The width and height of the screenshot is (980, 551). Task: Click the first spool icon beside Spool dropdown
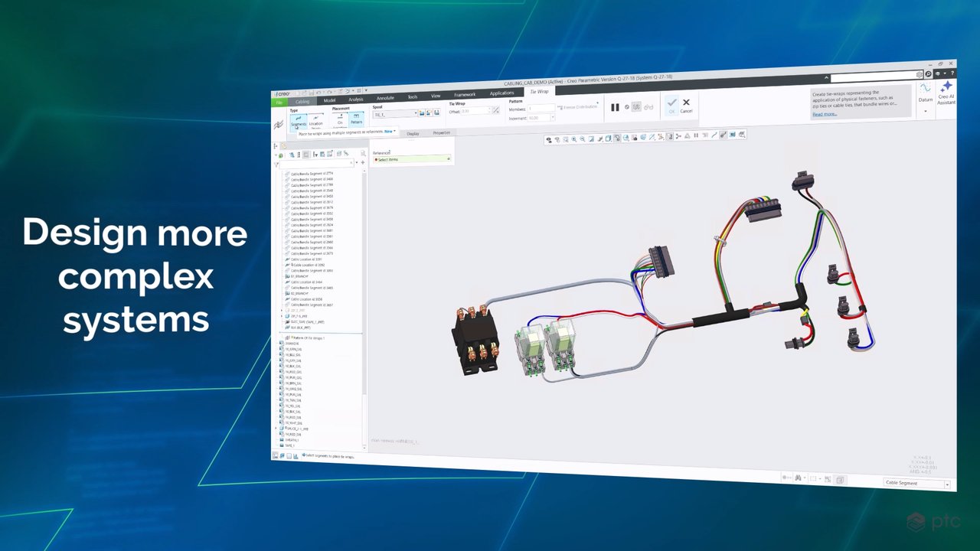coord(422,113)
